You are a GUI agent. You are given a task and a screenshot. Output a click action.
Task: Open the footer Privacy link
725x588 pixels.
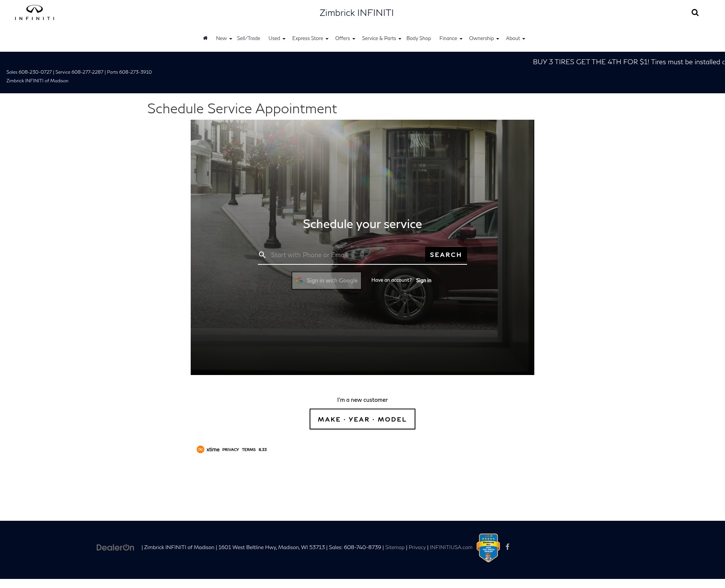pos(417,548)
